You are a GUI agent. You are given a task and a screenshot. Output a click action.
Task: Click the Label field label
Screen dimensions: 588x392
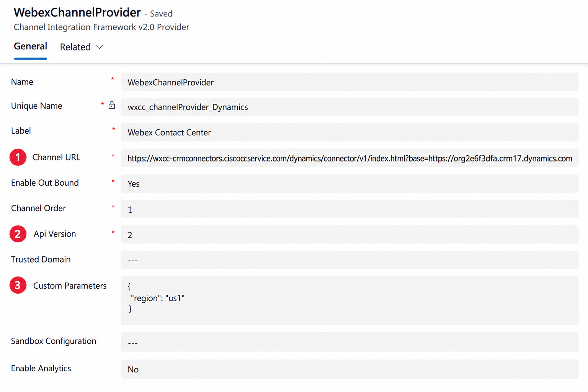[21, 131]
